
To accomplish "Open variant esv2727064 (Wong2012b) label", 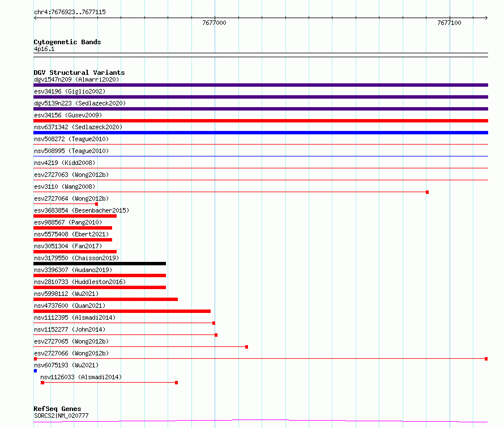I will [71, 198].
